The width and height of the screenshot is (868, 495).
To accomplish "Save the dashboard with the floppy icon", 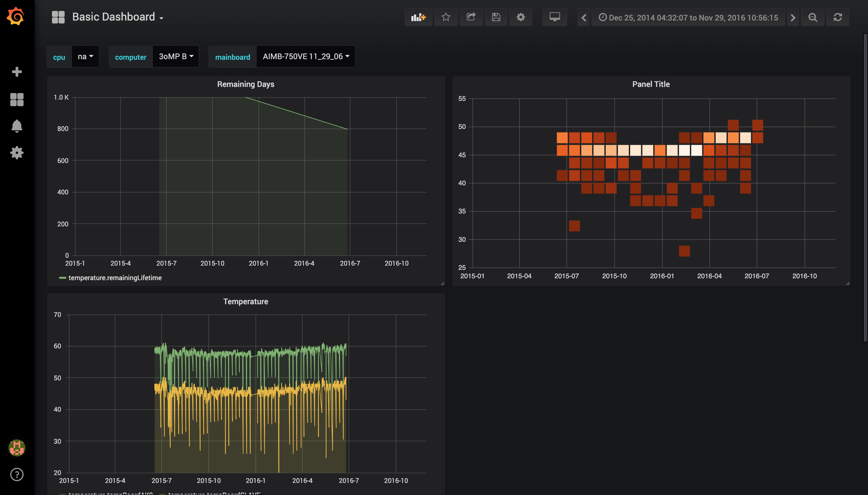I will pos(496,17).
